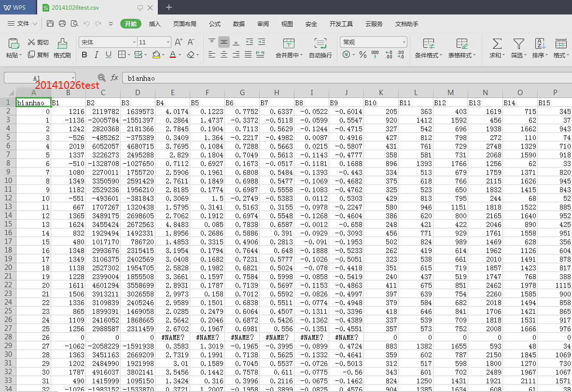572x392 pixels.
Task: Center text horizontally
Action: pyautogui.click(x=224, y=55)
